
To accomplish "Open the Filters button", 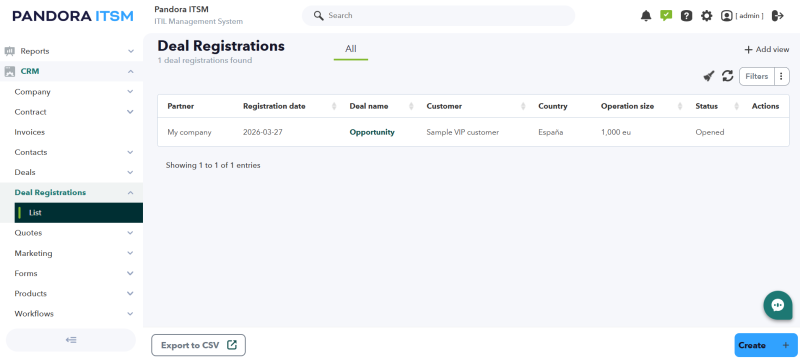I will (x=757, y=76).
